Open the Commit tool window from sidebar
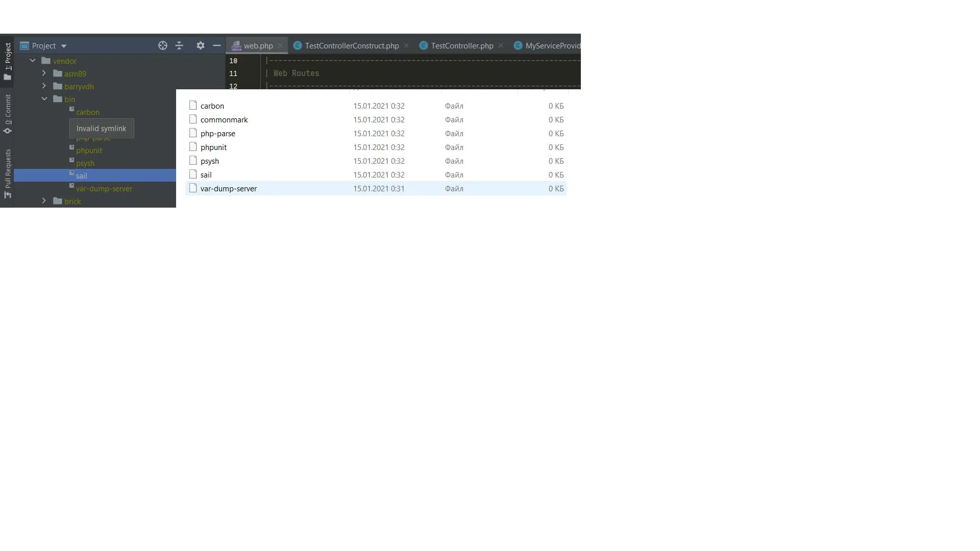The width and height of the screenshot is (980, 551). click(x=8, y=113)
